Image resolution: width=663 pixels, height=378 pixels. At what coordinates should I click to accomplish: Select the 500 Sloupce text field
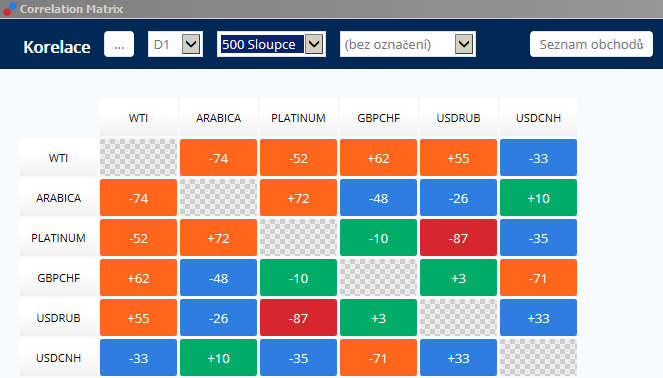(262, 44)
